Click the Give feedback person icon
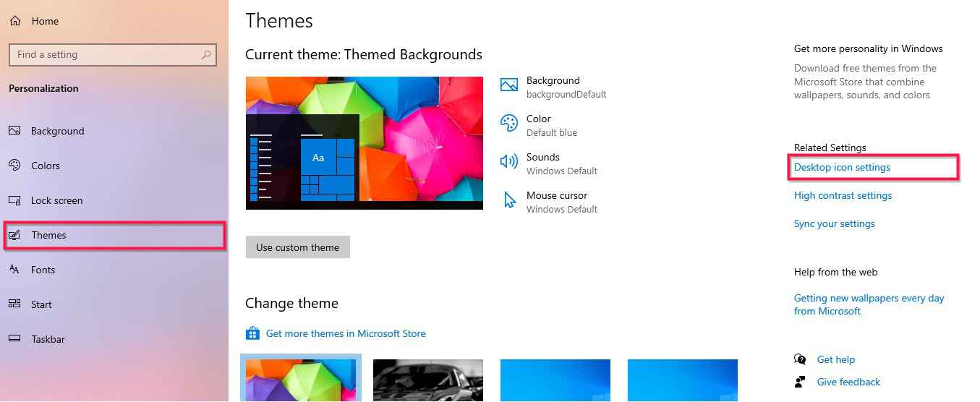The height and width of the screenshot is (402, 980). [800, 382]
